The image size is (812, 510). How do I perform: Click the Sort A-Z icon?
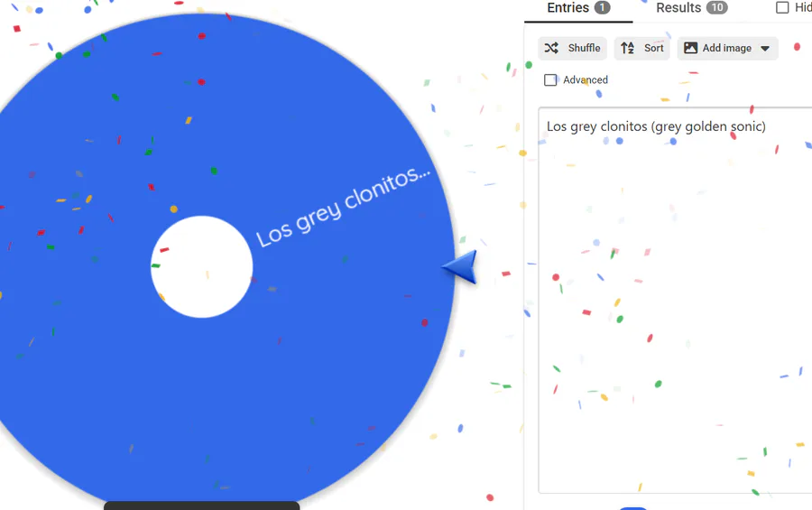[x=628, y=48]
